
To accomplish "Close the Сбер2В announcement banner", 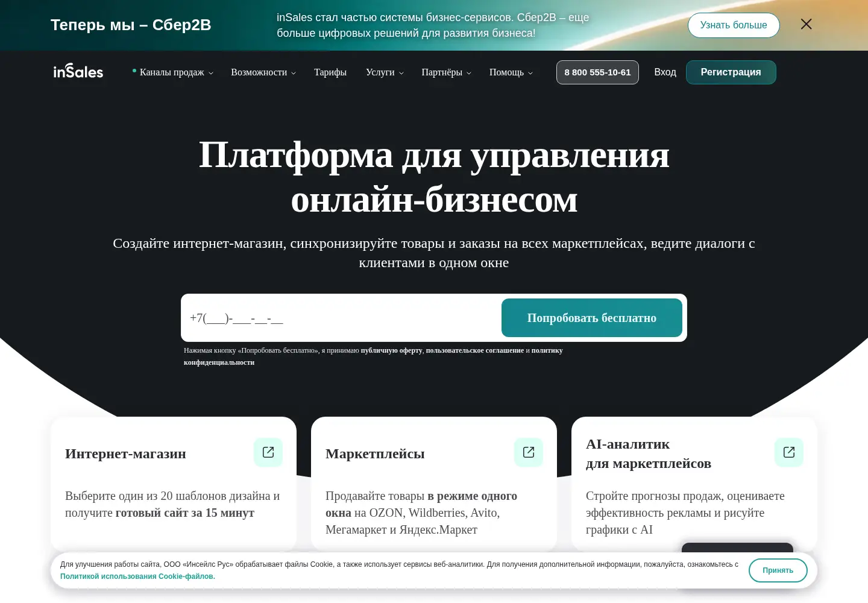I will [806, 24].
